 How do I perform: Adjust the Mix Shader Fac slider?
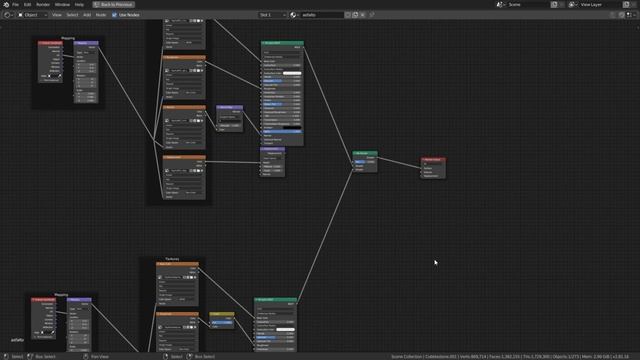point(365,162)
